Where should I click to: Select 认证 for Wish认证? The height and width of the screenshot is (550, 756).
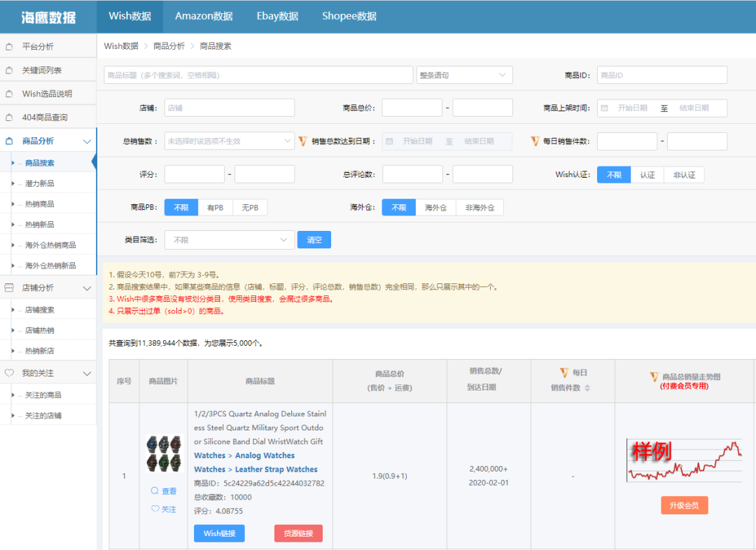[647, 174]
